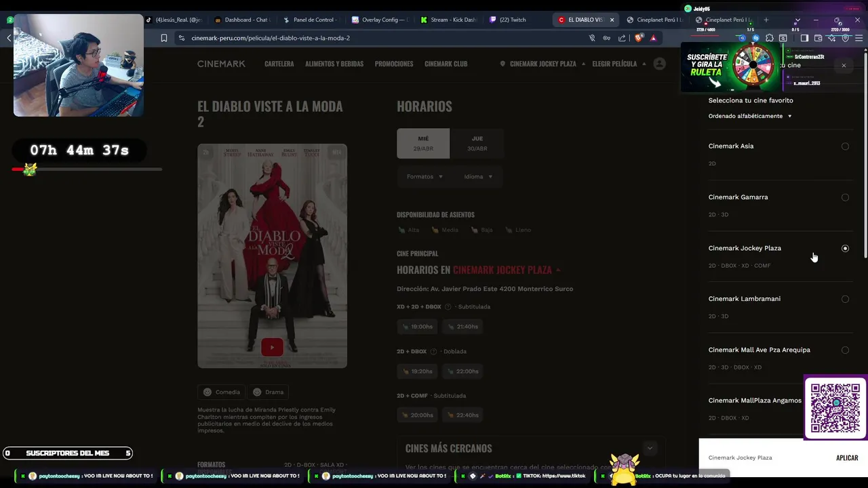Click the bookmark icon beside the address bar
The height and width of the screenshot is (488, 868).
point(163,38)
